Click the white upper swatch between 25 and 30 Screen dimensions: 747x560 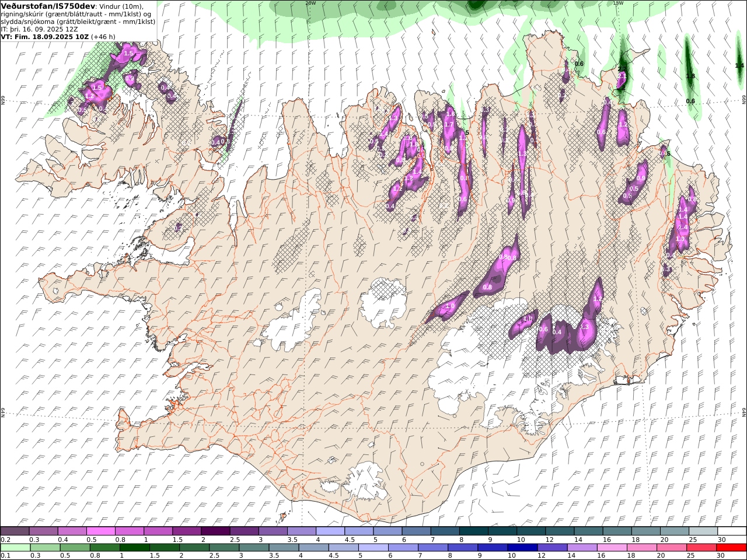[x=703, y=531]
